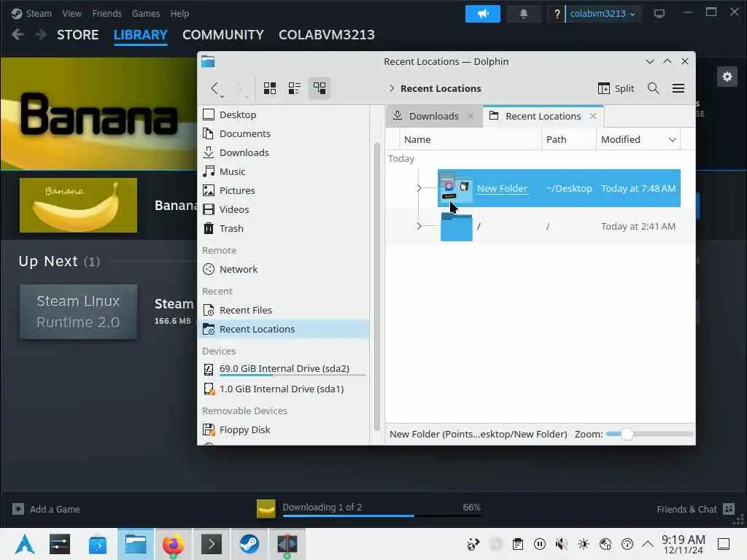
Task: Click Steam Big Picture mode icon
Action: point(659,13)
